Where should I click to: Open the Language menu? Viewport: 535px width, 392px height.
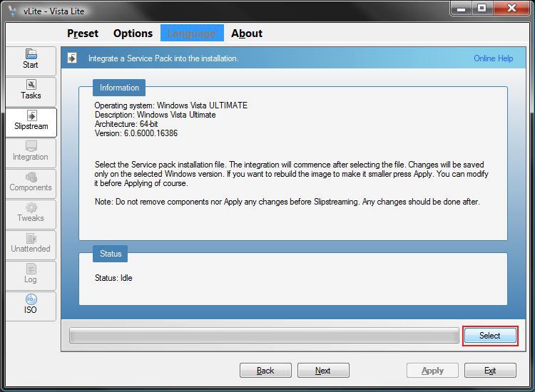click(191, 33)
